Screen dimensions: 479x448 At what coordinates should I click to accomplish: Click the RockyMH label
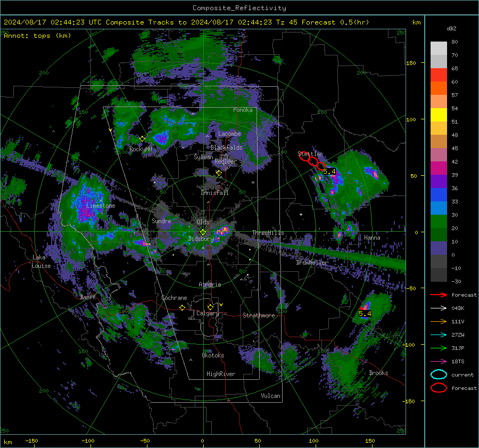click(x=141, y=149)
